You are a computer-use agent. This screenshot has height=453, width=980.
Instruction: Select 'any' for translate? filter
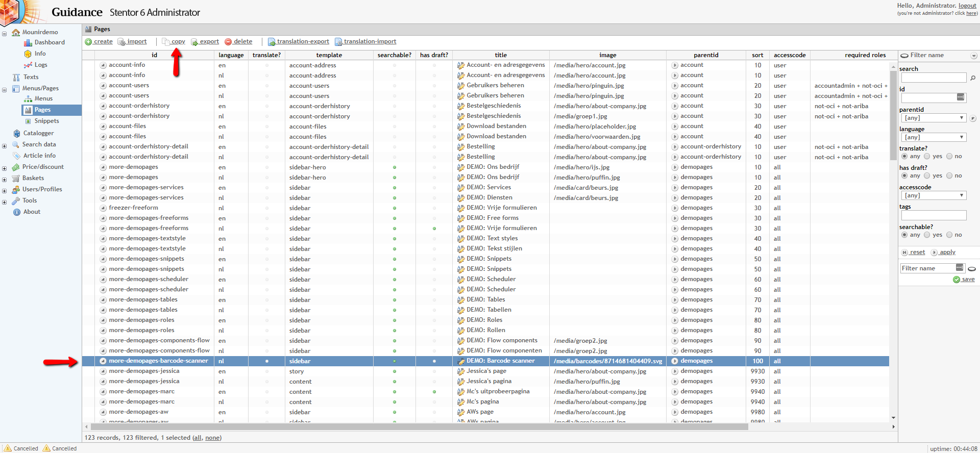904,157
